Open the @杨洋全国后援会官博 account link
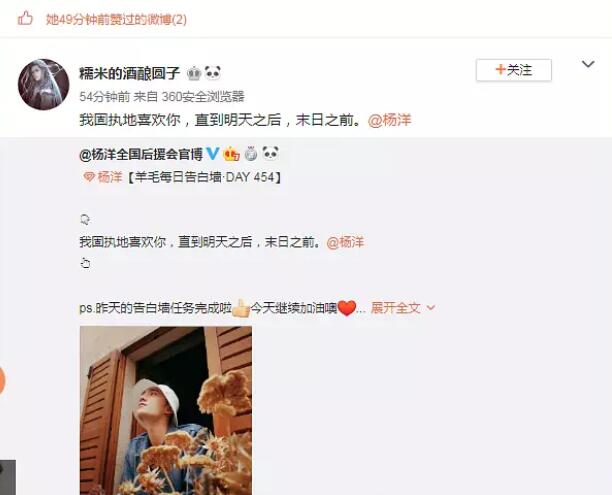 pyautogui.click(x=141, y=154)
